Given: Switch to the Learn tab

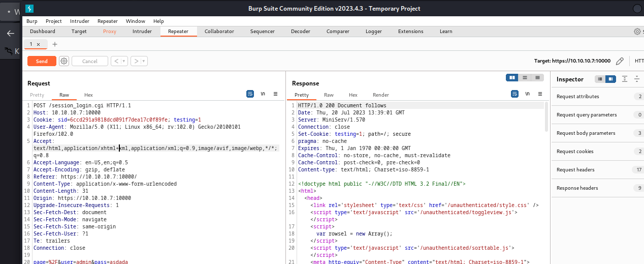Looking at the screenshot, I should [x=446, y=32].
